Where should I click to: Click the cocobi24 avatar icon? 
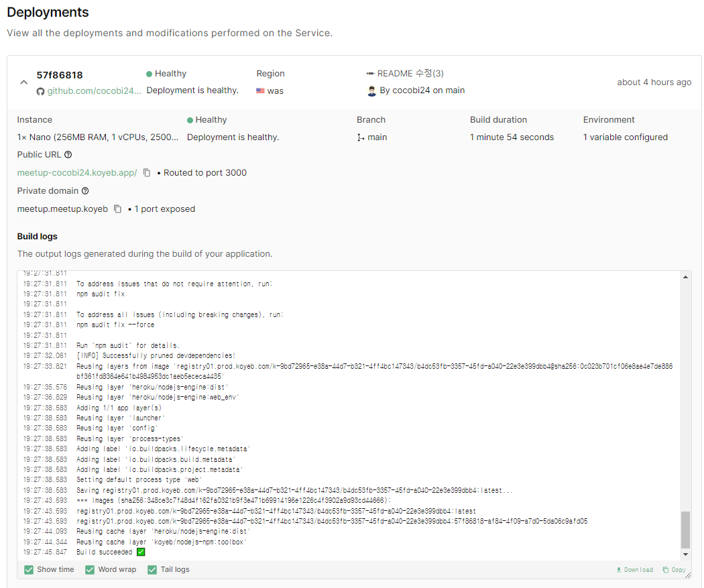click(371, 91)
